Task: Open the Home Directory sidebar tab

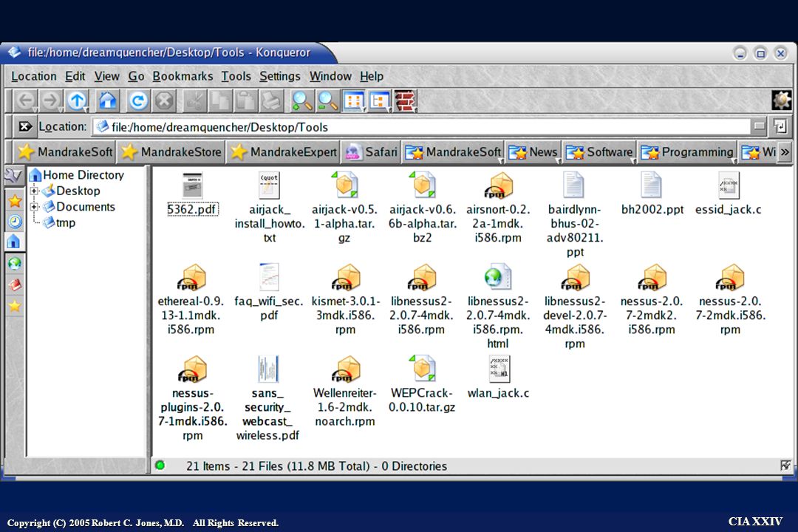Action: (14, 242)
